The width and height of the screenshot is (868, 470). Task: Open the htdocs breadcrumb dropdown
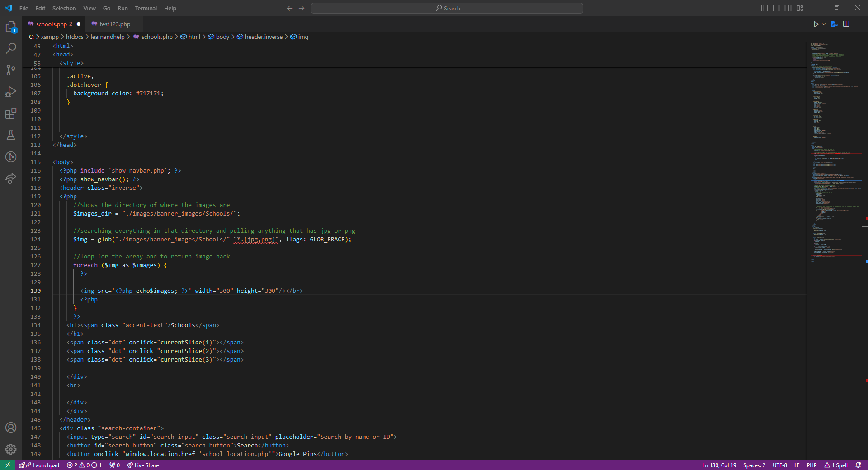(75, 37)
